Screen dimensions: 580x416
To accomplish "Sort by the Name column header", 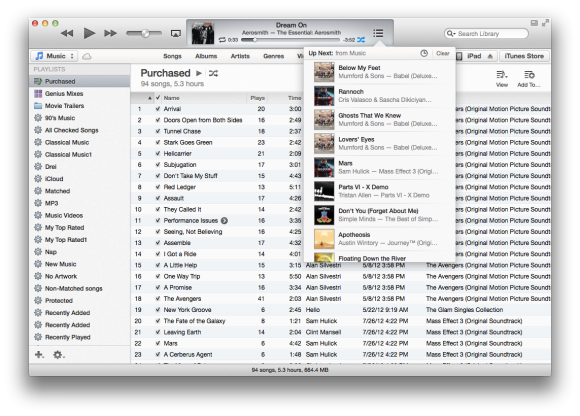I will coord(204,98).
